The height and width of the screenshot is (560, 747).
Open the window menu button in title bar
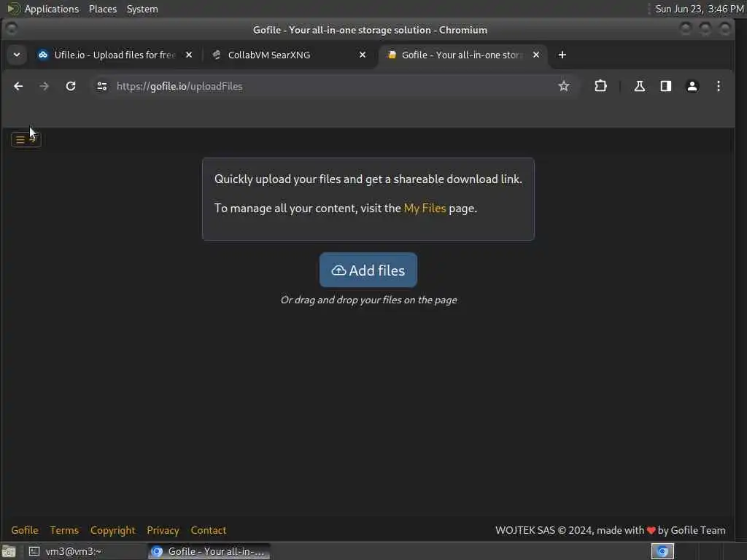12,29
